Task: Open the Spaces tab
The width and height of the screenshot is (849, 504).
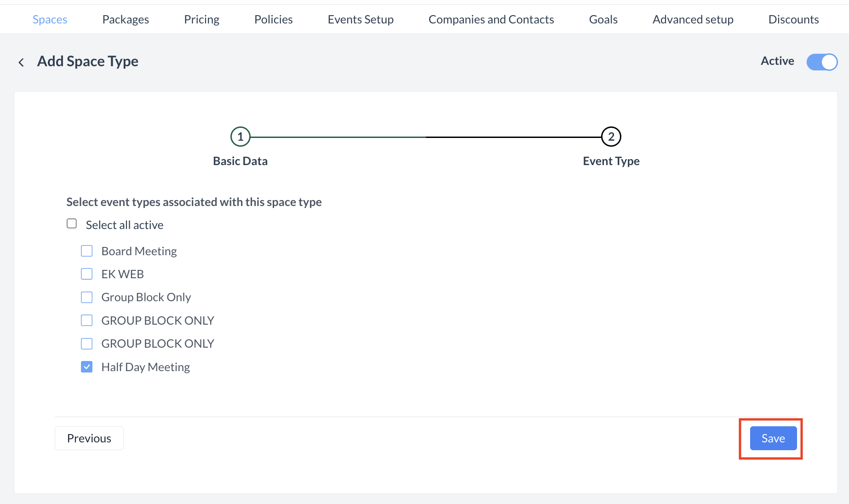Action: [x=50, y=19]
